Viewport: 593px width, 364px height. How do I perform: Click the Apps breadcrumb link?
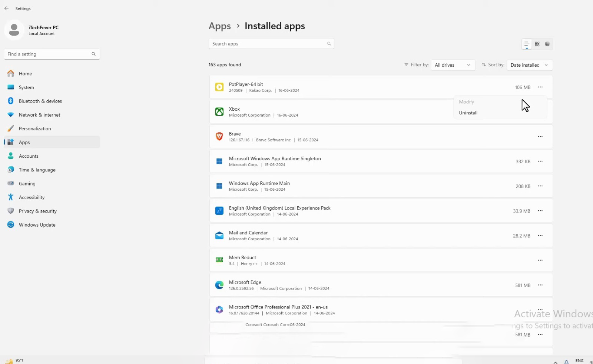[x=220, y=26]
